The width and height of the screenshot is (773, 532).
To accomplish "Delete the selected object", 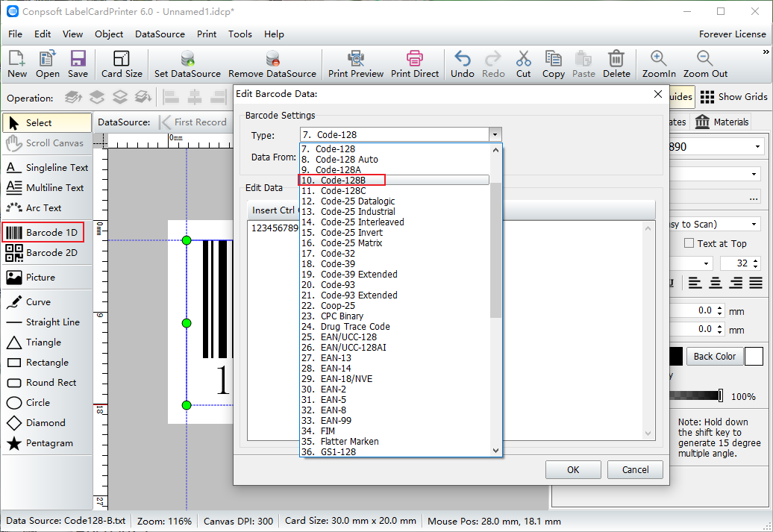I will [x=616, y=64].
